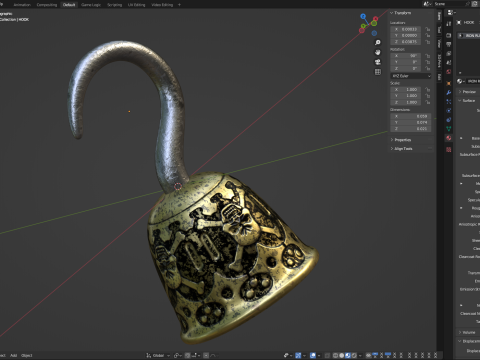
Task: Lock the Rotation Z value
Action: pos(428,68)
